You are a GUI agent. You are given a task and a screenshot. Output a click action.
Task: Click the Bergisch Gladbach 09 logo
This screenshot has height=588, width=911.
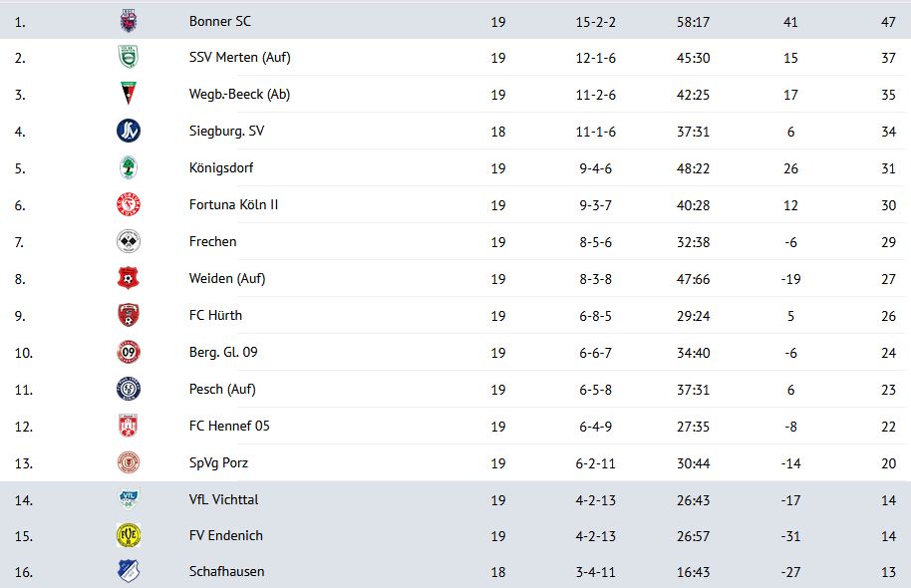tap(128, 352)
